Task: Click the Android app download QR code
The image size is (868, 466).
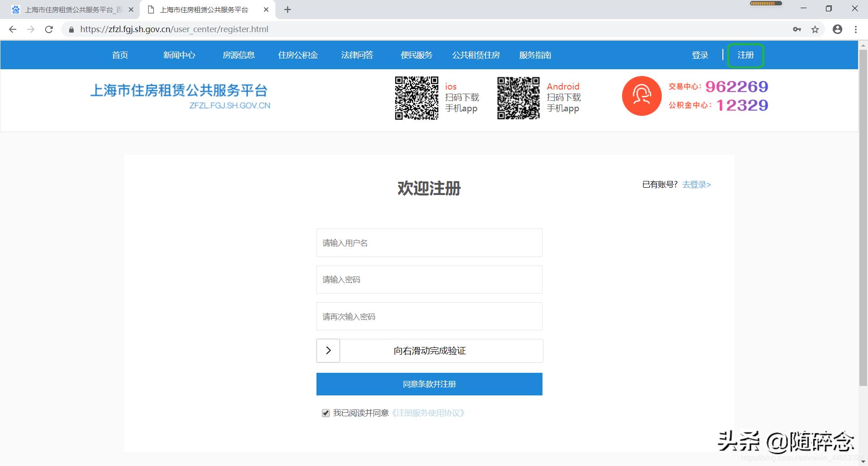Action: (x=518, y=97)
